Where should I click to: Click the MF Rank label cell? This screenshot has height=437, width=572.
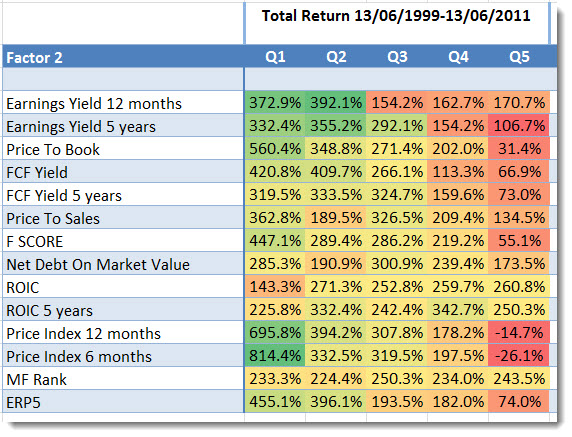(123, 379)
